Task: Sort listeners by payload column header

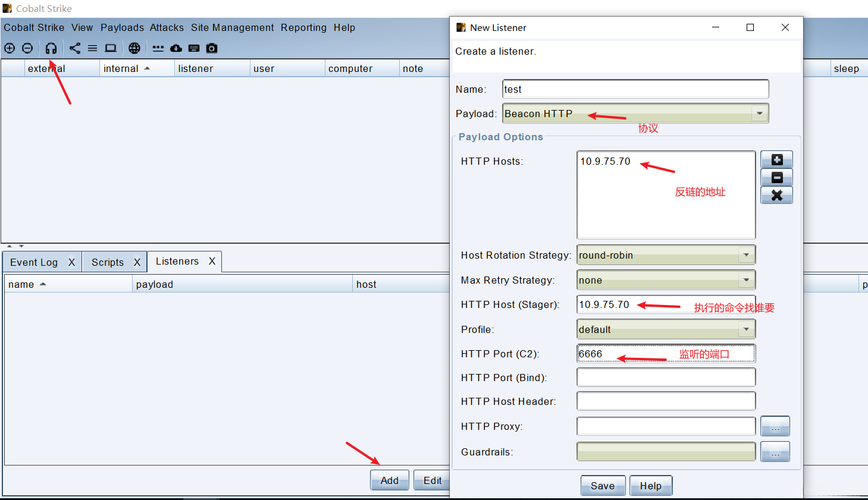Action: point(243,284)
